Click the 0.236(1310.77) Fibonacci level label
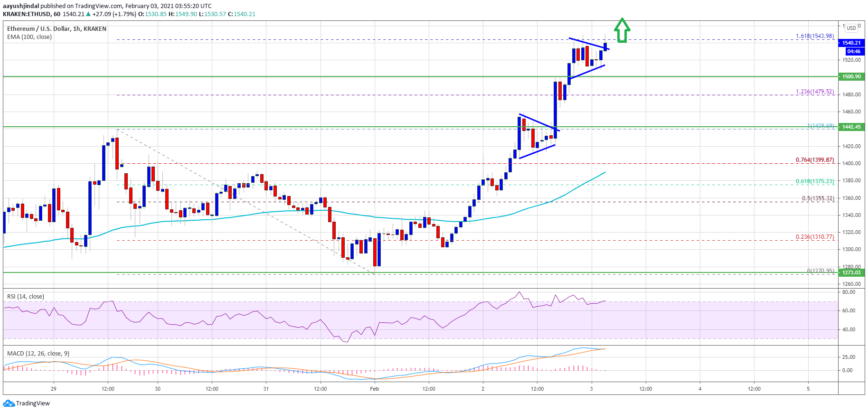 coord(814,237)
